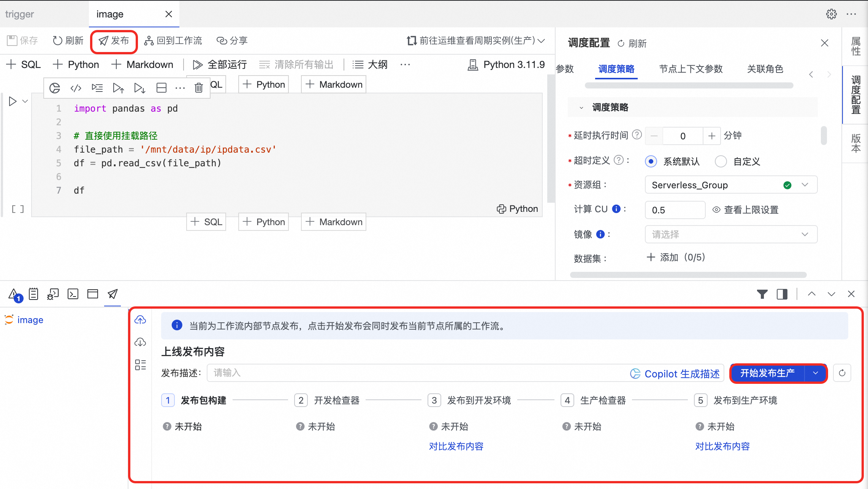Open the terminal icon in bottom toolbar
Screen dimensions: 868x489
point(73,294)
